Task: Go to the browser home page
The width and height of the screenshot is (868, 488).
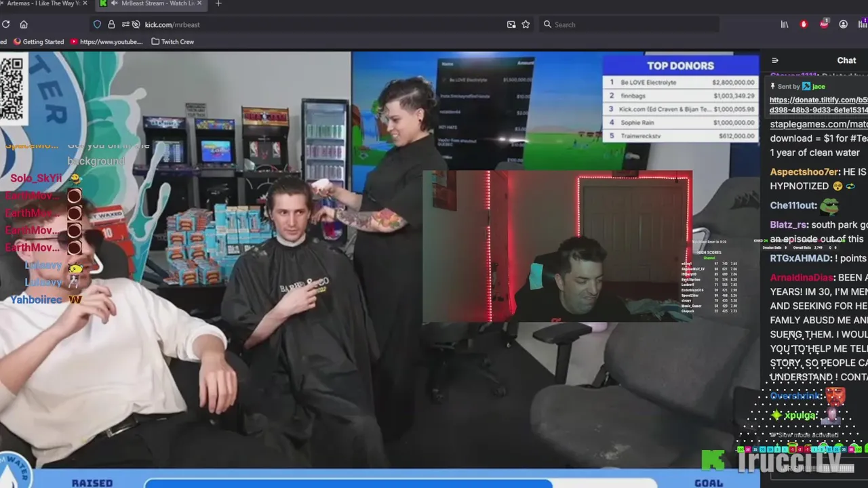Action: pyautogui.click(x=24, y=24)
